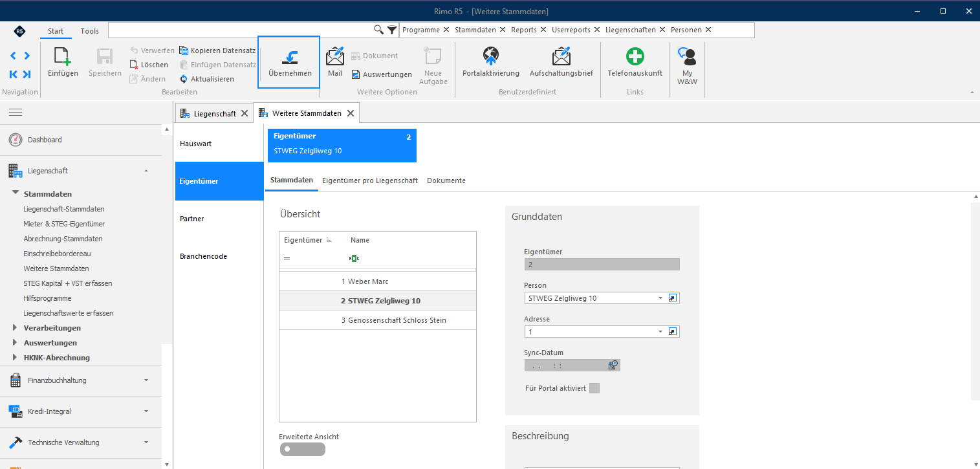Collapse the Stammdaten tree node
Image resolution: width=980 pixels, height=469 pixels.
tap(15, 193)
